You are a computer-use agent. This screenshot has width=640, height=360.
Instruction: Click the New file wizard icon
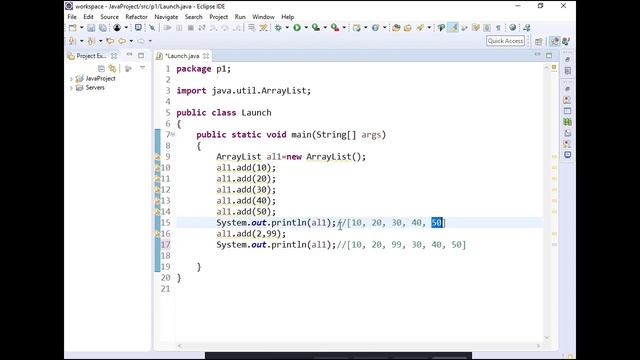click(73, 27)
